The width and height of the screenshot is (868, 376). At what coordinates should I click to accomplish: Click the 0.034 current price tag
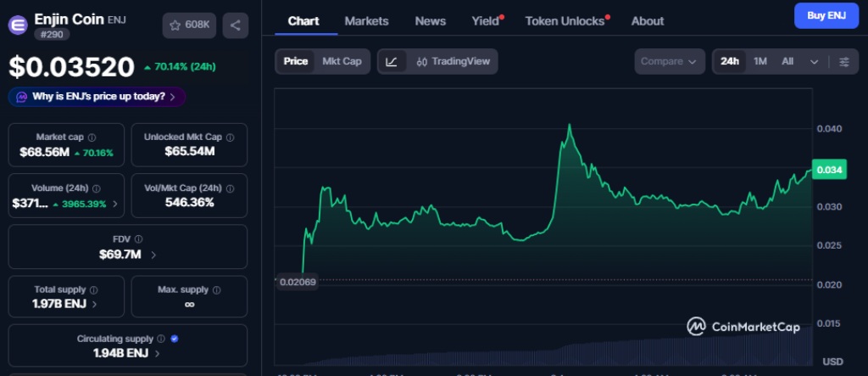(830, 169)
